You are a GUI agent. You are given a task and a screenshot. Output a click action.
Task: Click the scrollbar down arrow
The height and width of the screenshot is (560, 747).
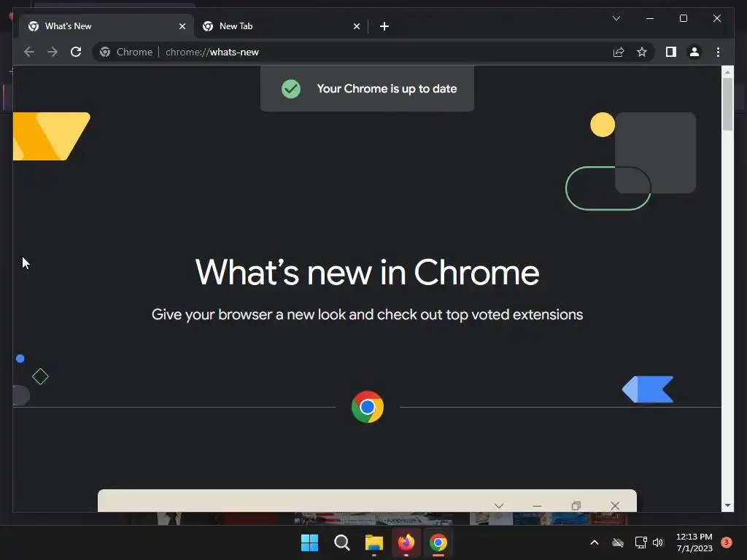727,505
